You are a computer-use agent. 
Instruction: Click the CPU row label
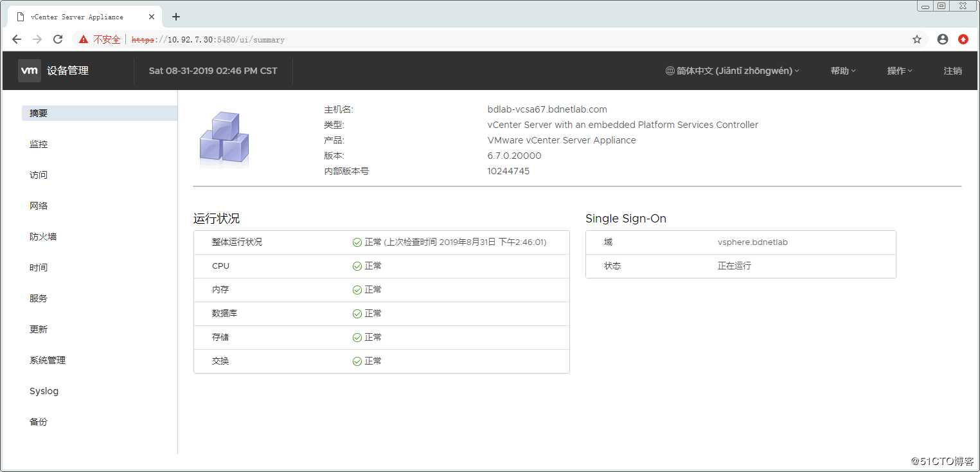pyautogui.click(x=220, y=266)
